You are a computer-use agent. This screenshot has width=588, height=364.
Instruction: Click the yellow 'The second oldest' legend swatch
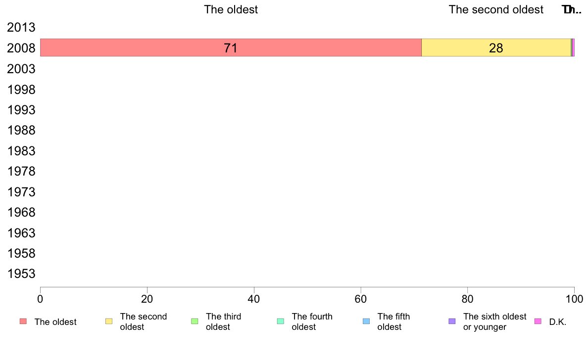[x=109, y=321]
